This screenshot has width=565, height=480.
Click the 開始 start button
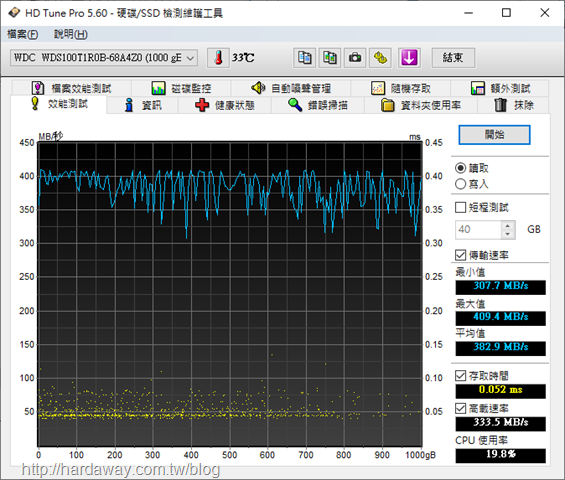click(x=494, y=135)
